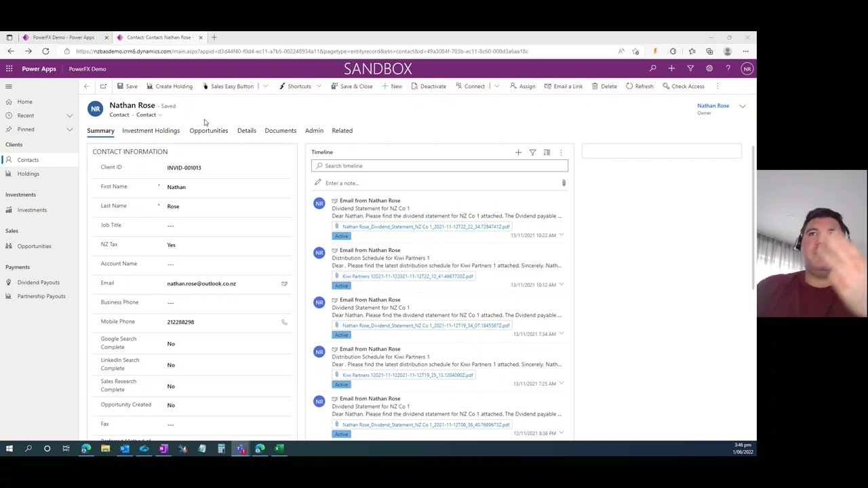Expand the Connect dropdown arrow
This screenshot has height=488, width=868.
click(496, 86)
